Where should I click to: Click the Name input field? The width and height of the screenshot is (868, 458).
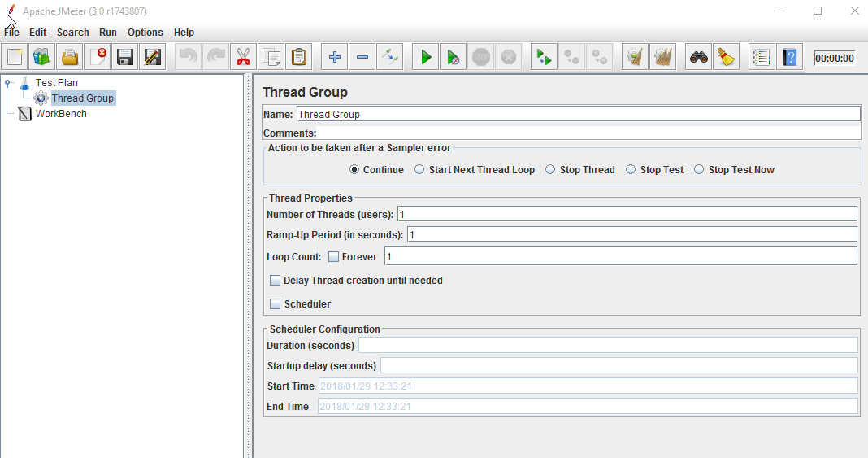579,114
